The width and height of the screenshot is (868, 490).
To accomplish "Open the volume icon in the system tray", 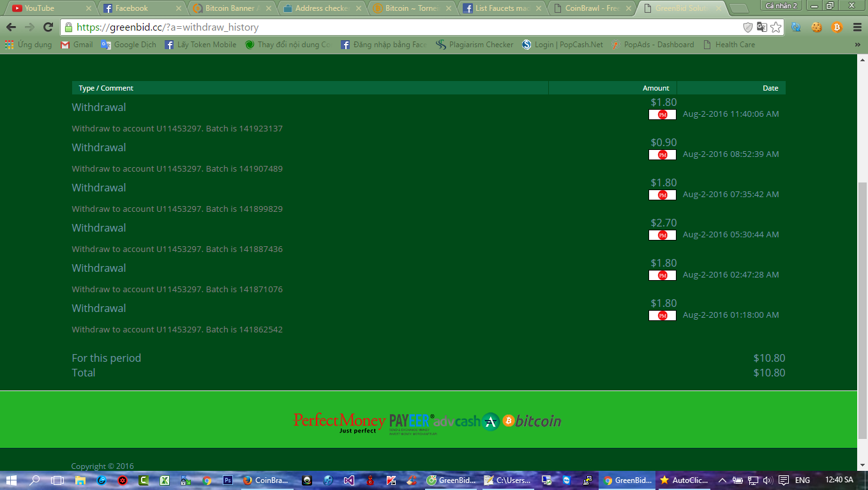I will tap(768, 480).
